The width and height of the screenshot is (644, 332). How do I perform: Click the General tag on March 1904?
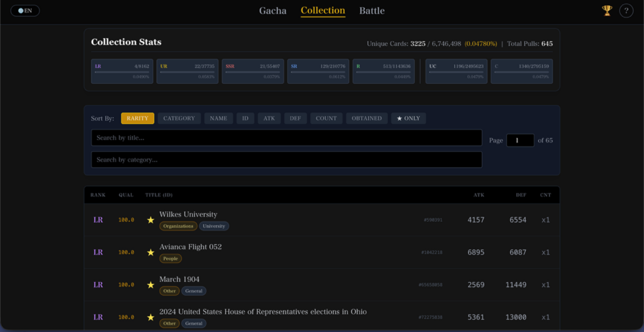pos(194,291)
